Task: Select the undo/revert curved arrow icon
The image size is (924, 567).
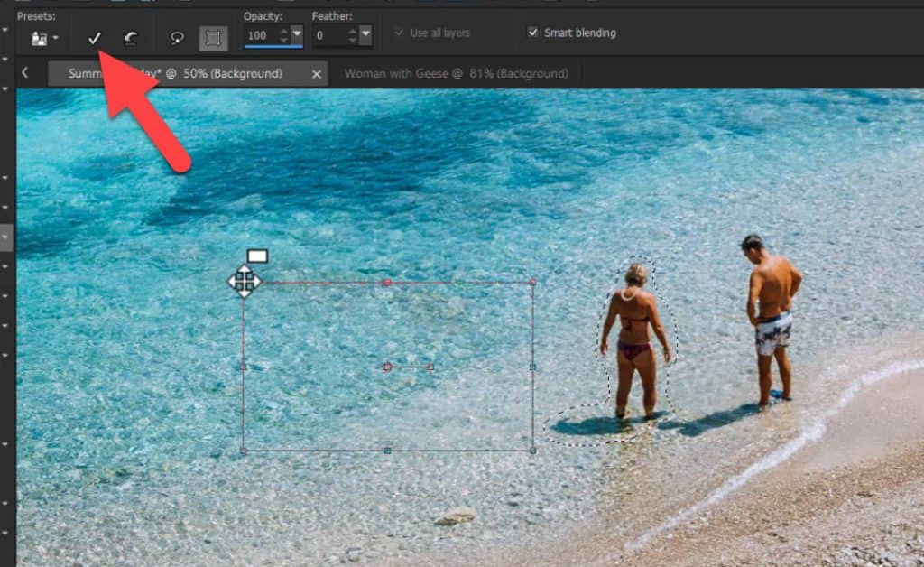Action: (x=132, y=37)
